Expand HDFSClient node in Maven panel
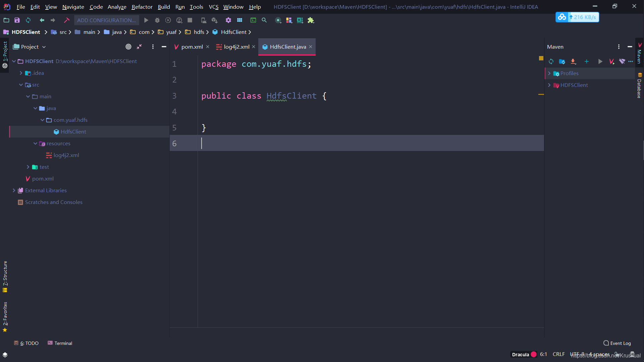Screen dimensions: 644x362 click(x=549, y=85)
